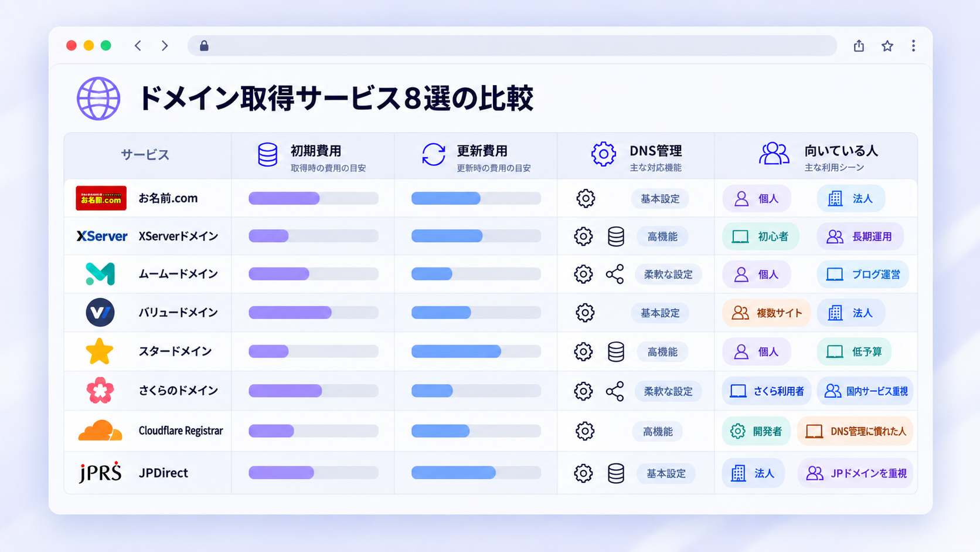Viewport: 980px width, 552px height.
Task: Click the refresh icon in 更新費用 header
Action: coord(434,155)
